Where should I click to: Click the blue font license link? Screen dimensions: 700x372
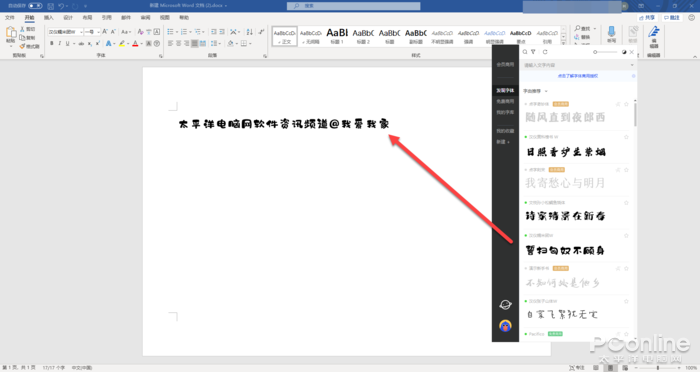click(x=578, y=76)
